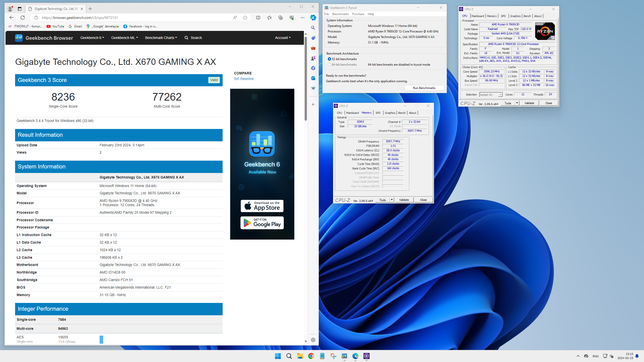Click the Run Benchmarks button
Image resolution: width=644 pixels, height=362 pixels.
coord(424,88)
